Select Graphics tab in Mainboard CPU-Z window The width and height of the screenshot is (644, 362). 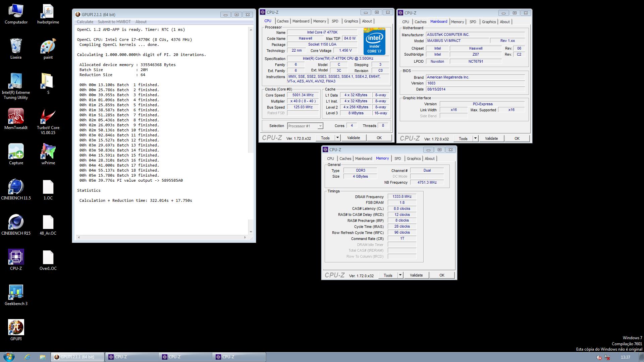tap(489, 22)
